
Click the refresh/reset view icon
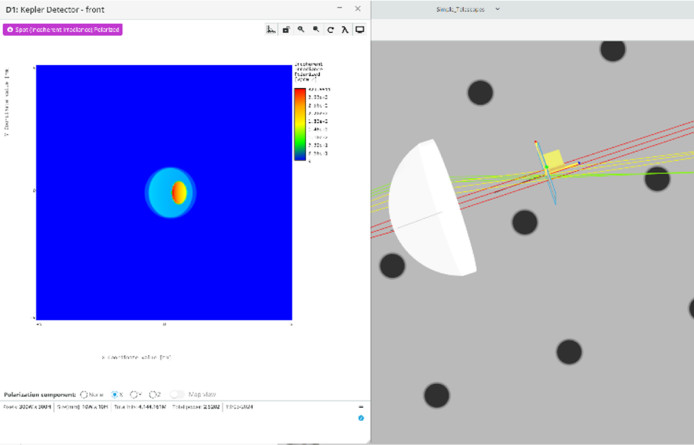tap(330, 30)
